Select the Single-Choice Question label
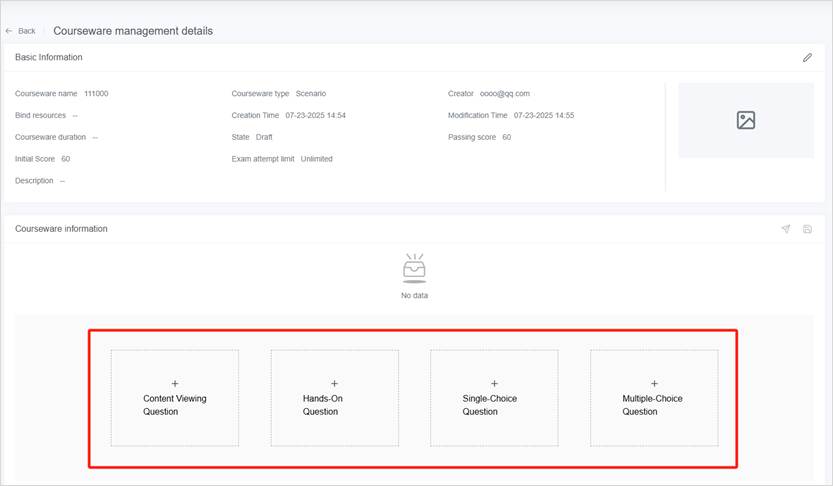This screenshot has width=833, height=486. [490, 405]
